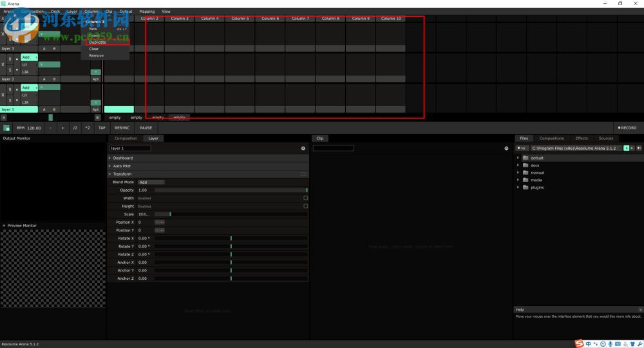
Task: Click the layer 1 name field
Action: (130, 148)
